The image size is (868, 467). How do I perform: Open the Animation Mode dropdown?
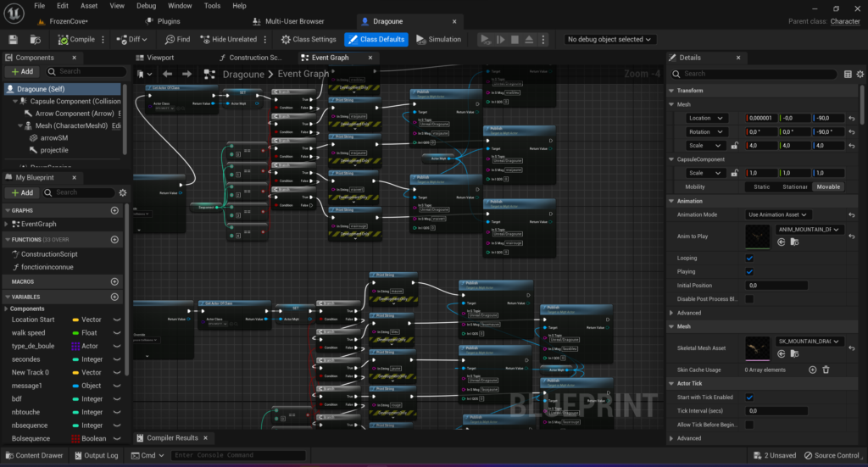coord(778,214)
